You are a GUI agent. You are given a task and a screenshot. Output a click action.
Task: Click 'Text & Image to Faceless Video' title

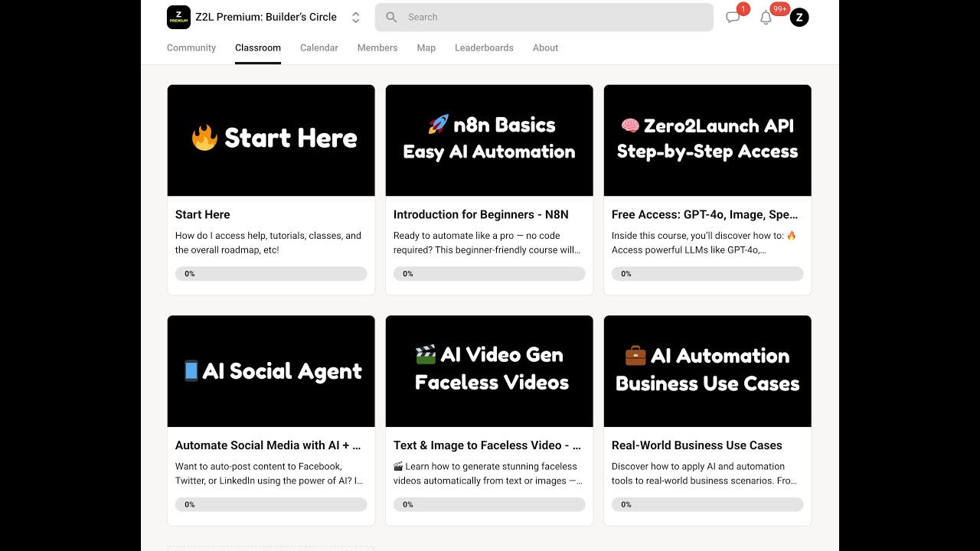(487, 445)
